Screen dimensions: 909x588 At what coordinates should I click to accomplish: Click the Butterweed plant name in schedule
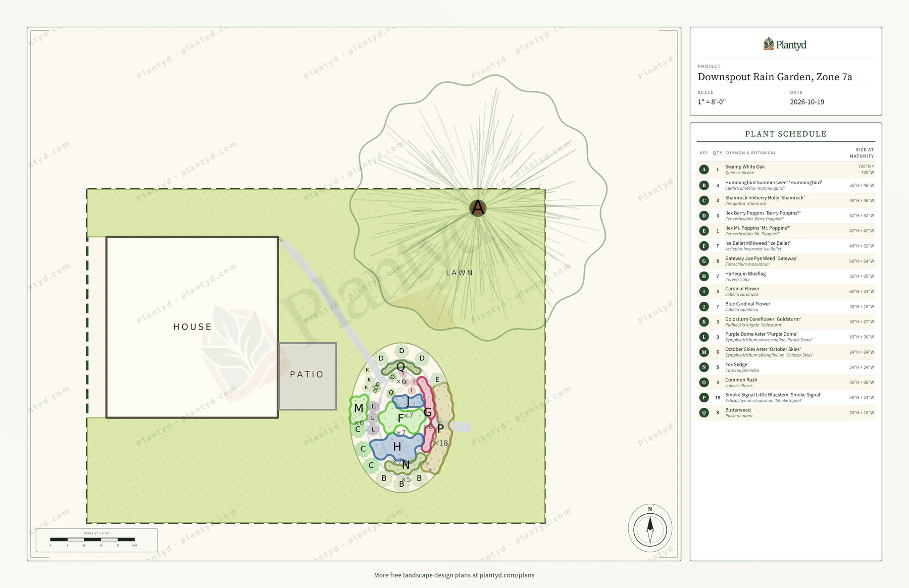pos(738,410)
